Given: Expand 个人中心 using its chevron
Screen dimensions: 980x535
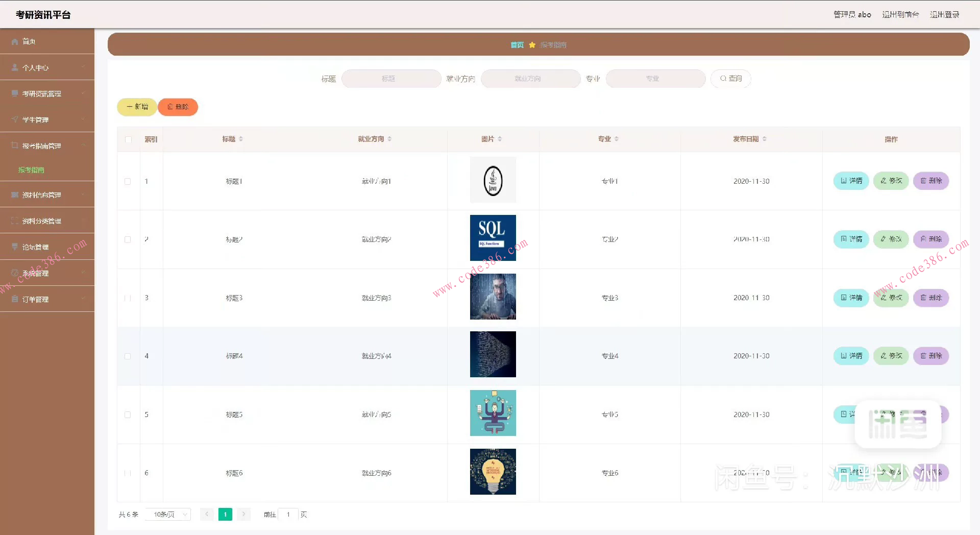Looking at the screenshot, I should click(83, 67).
